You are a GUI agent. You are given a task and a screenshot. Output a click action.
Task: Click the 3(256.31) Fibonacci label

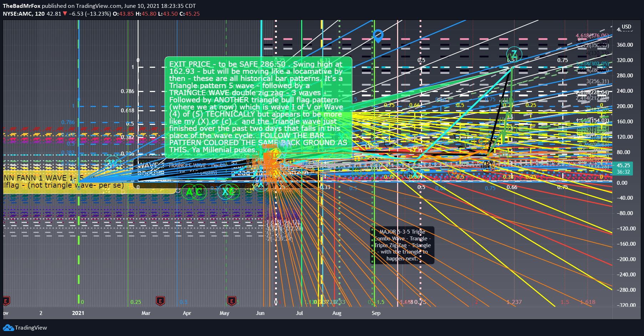click(598, 81)
